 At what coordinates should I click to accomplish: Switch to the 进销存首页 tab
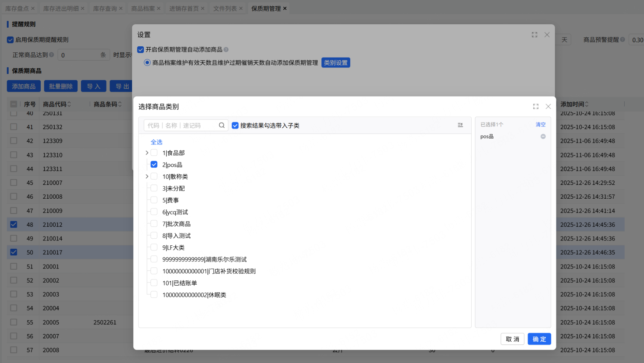[184, 8]
